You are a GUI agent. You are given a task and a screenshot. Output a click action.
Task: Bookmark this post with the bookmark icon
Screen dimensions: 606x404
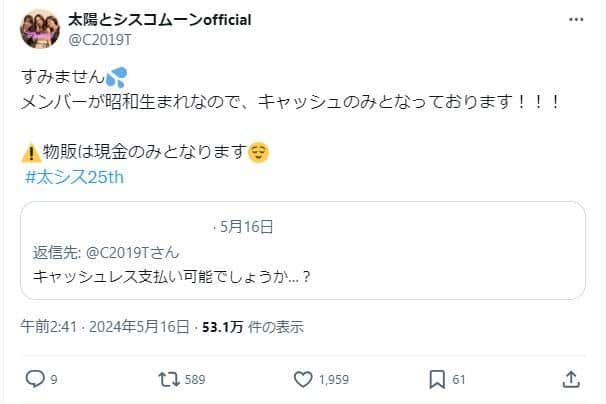(x=437, y=379)
